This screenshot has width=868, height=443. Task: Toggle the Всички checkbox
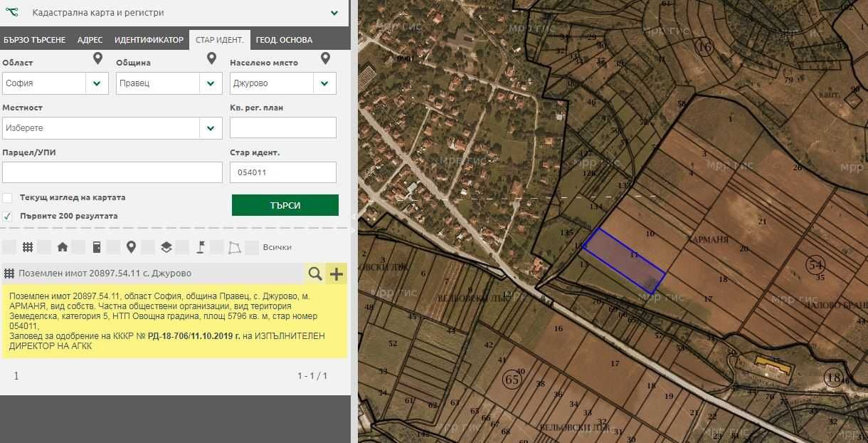pyautogui.click(x=252, y=247)
